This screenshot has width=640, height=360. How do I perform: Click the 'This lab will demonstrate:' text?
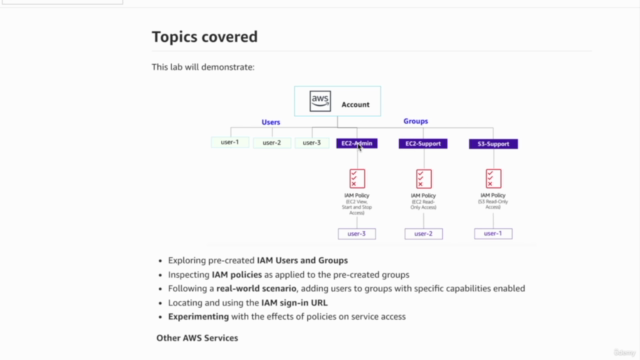pos(203,67)
